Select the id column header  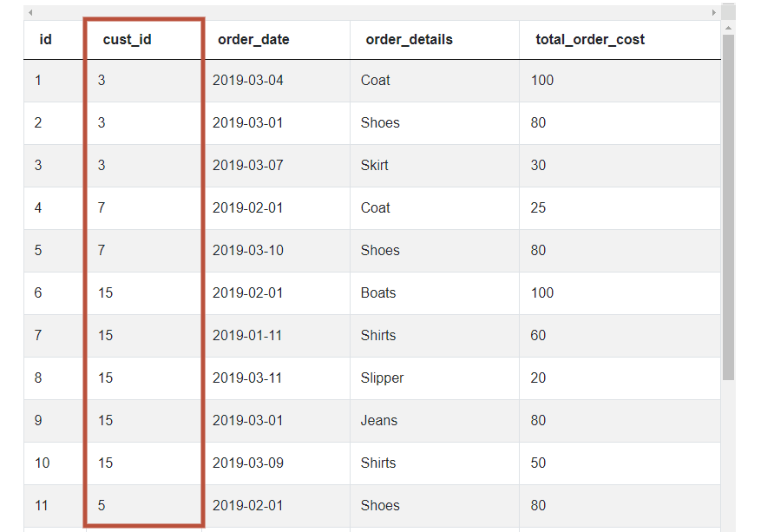45,39
